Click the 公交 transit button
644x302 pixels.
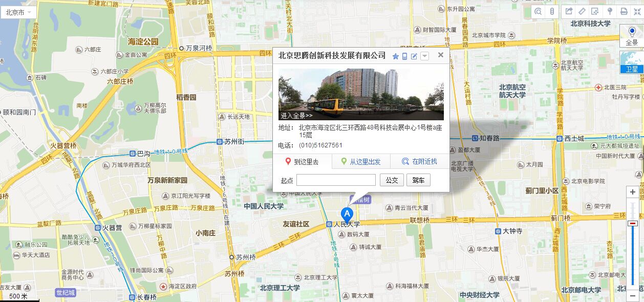click(392, 180)
